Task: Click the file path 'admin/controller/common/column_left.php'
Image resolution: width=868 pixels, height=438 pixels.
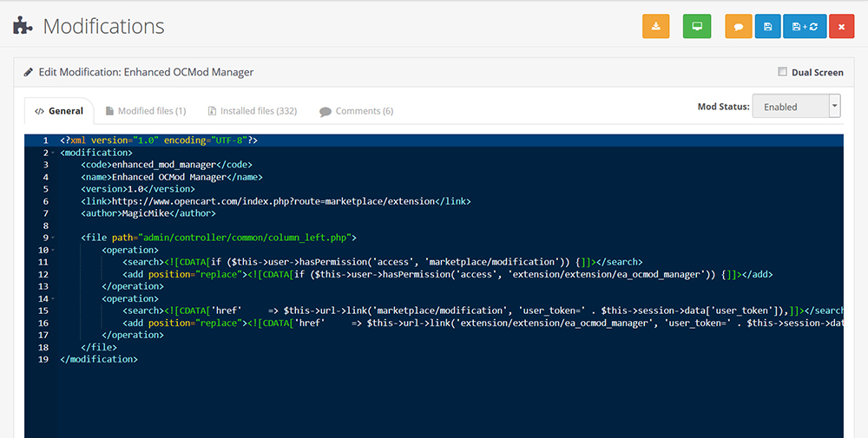Action: coord(246,238)
